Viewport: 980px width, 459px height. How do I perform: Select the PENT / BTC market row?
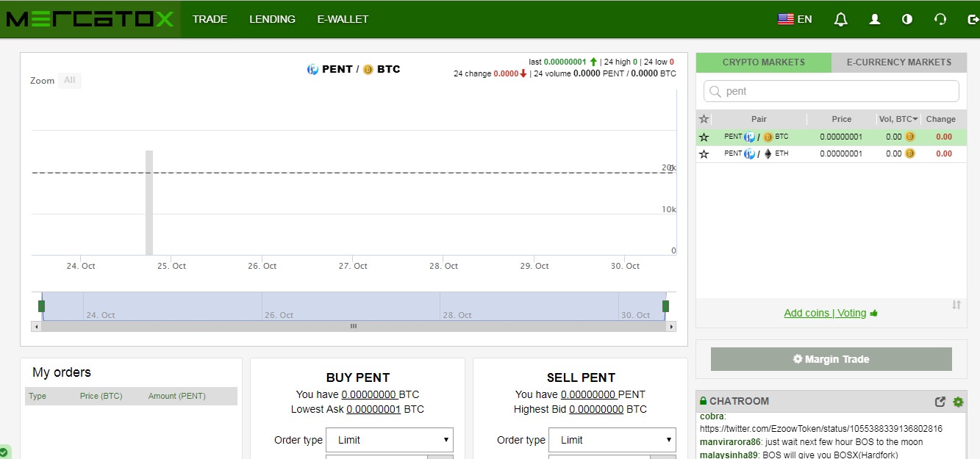pyautogui.click(x=831, y=137)
